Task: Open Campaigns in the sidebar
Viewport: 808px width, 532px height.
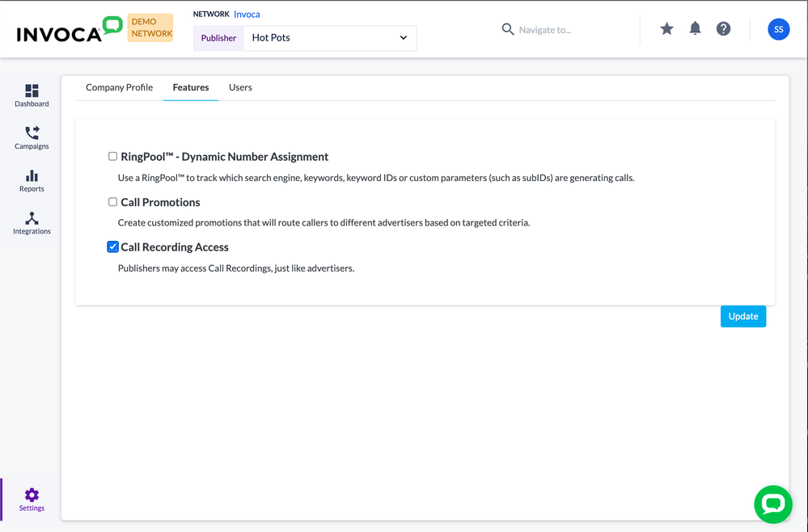Action: 32,138
